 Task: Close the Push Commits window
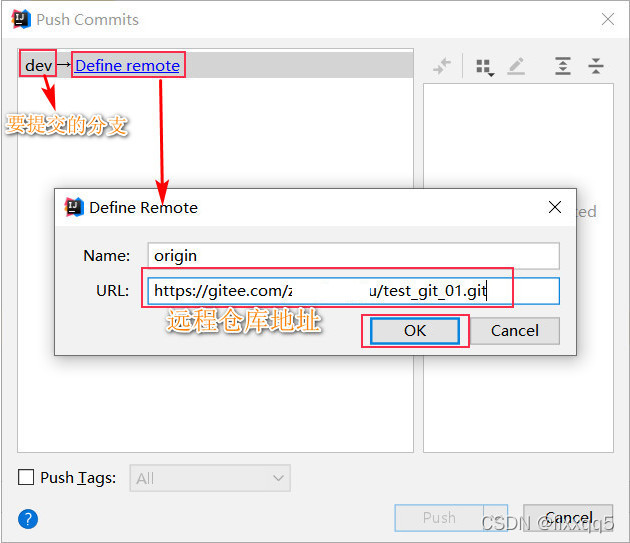point(608,19)
